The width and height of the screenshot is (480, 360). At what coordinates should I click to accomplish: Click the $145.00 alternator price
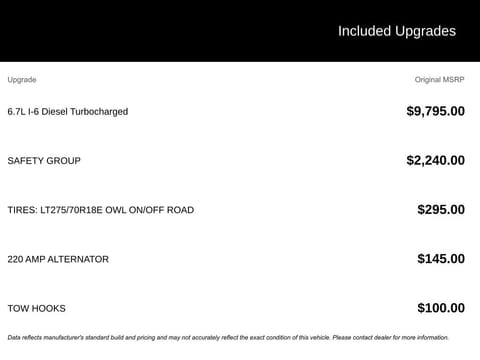(441, 259)
